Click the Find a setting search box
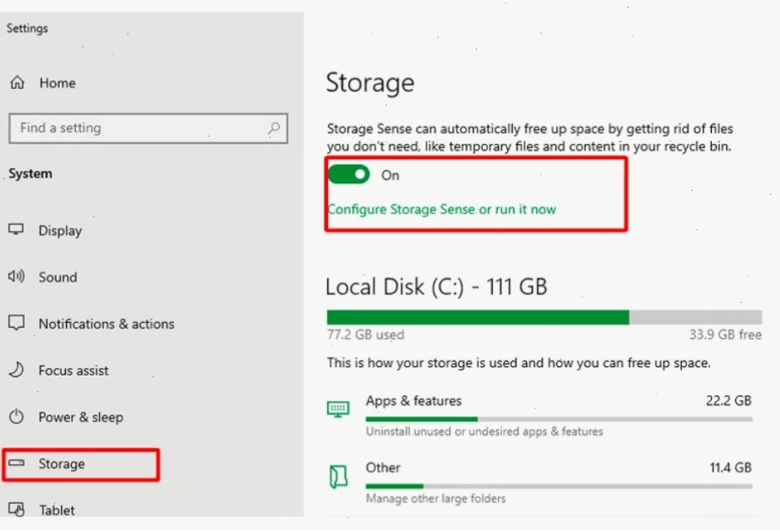The height and width of the screenshot is (532, 780). pos(148,128)
